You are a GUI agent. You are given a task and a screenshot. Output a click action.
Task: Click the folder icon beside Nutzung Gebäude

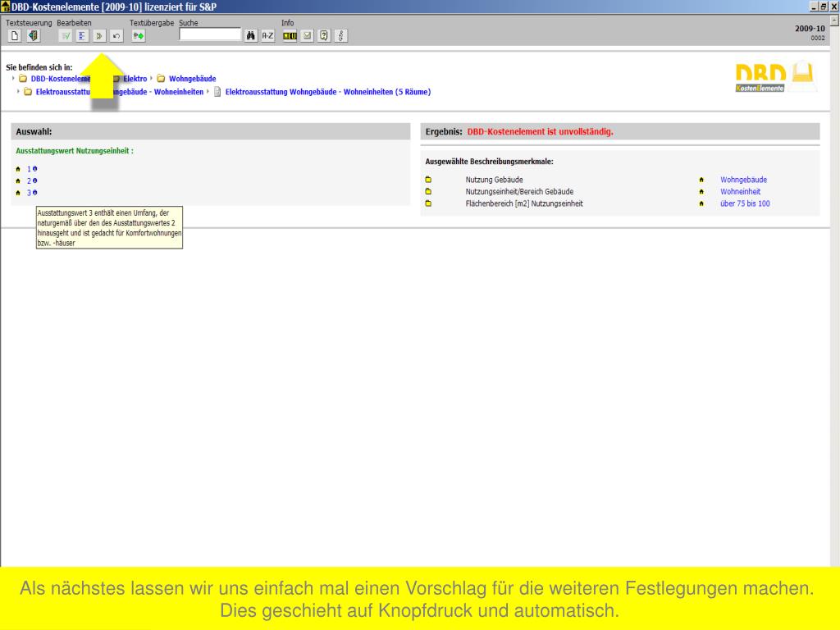pos(428,180)
